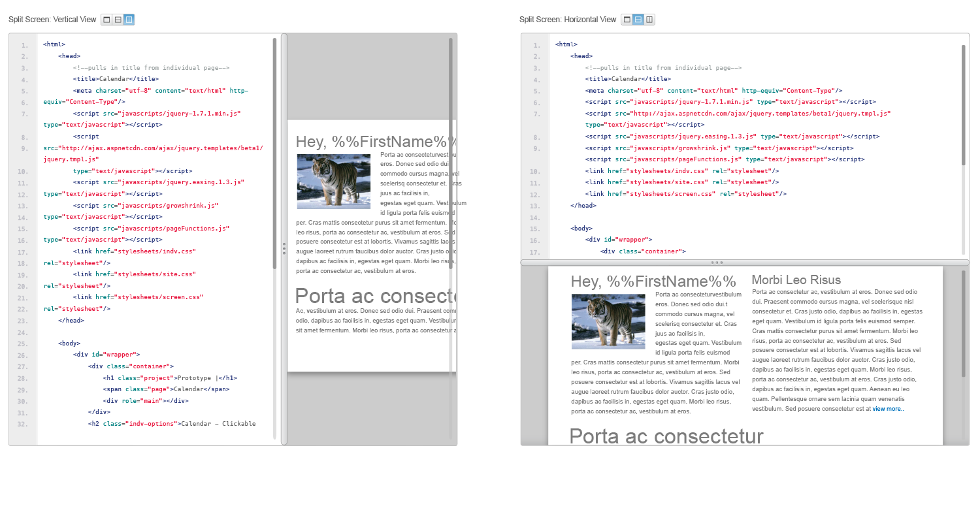Click the span 'Calendar' line in left editor
This screenshot has width=980, height=512.
[x=166, y=389]
